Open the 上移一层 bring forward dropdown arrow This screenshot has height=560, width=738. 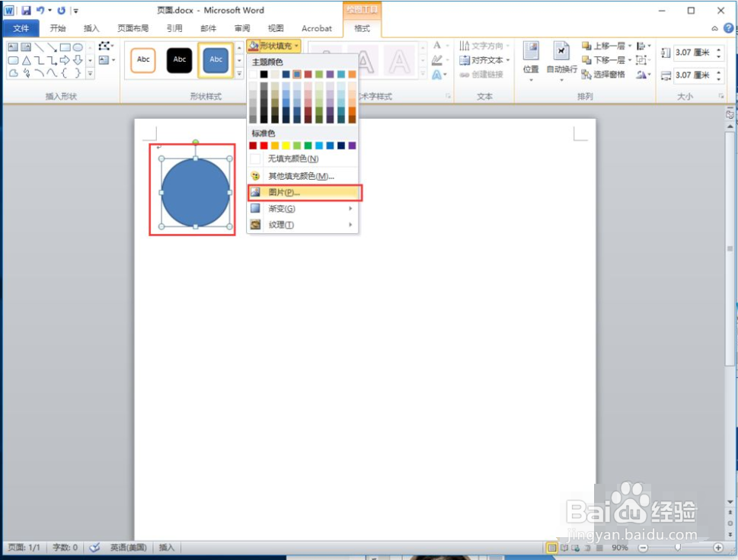click(x=630, y=46)
